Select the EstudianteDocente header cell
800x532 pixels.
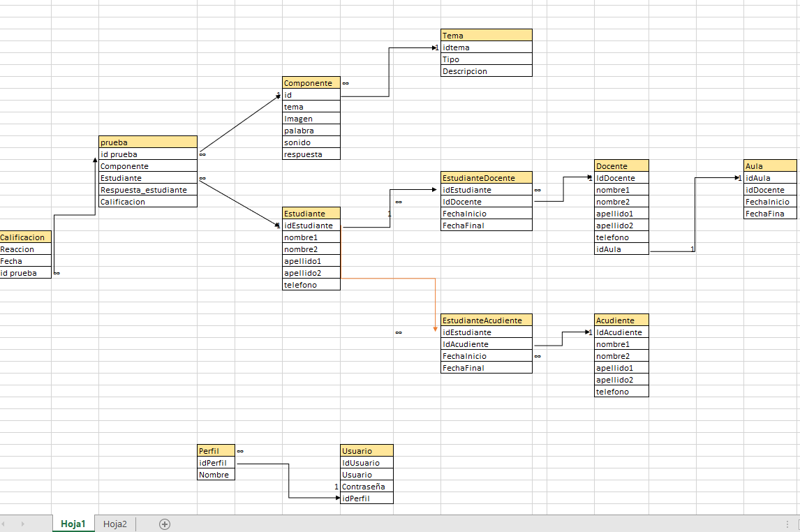point(487,178)
